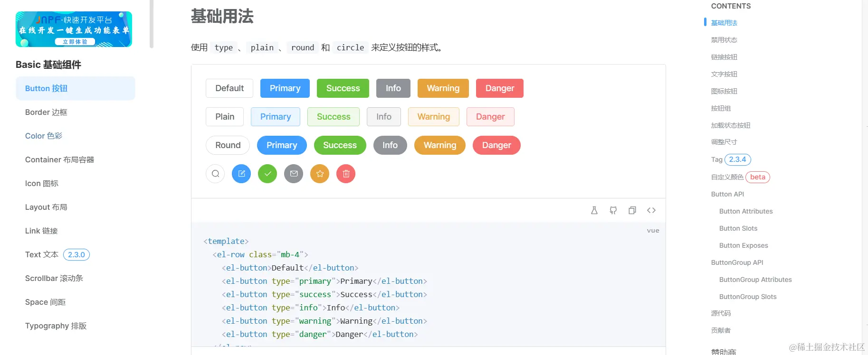Click the solid Default button

tap(229, 88)
